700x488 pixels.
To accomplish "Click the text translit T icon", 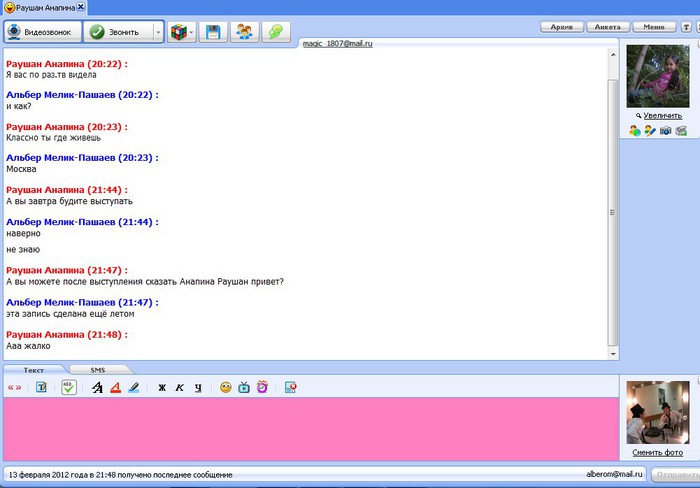I will (x=41, y=387).
